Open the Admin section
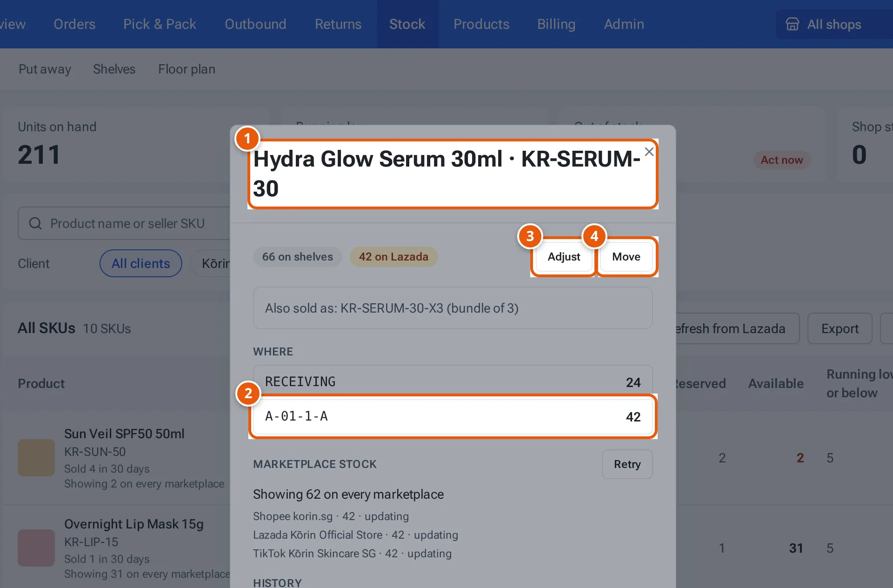Screen dimensions: 893x588 (624, 24)
